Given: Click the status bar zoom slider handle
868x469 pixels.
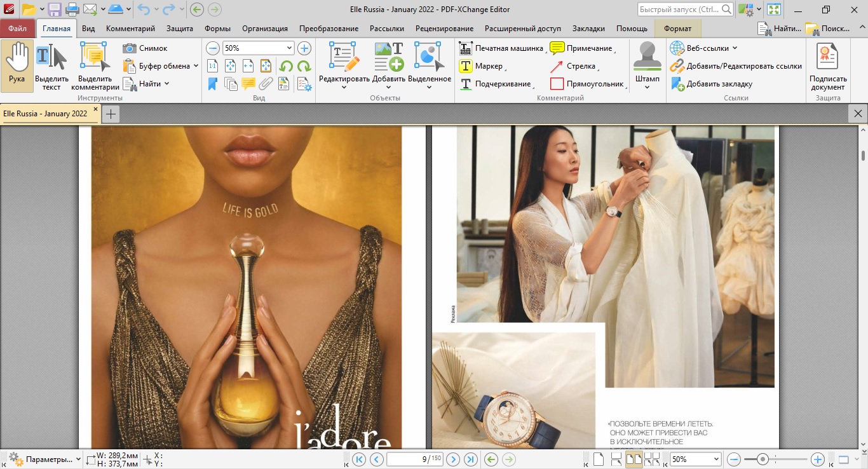Looking at the screenshot, I should [x=763, y=459].
